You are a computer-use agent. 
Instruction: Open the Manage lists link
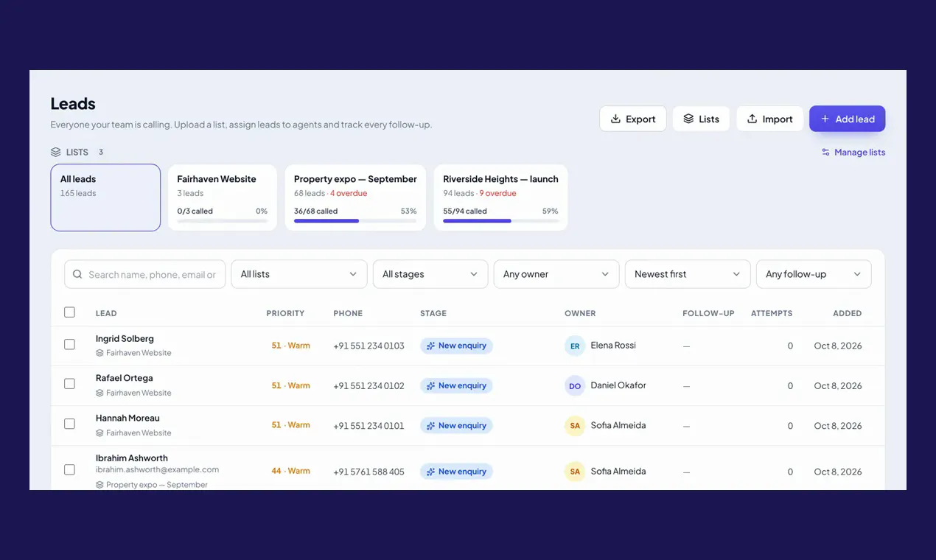click(x=853, y=153)
